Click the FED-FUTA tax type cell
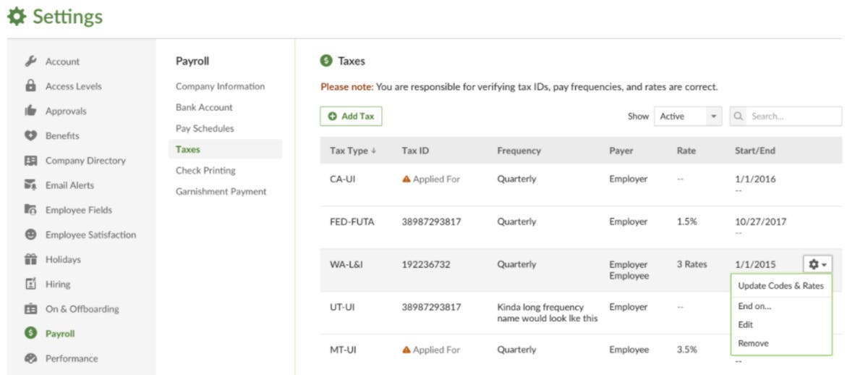 [352, 222]
